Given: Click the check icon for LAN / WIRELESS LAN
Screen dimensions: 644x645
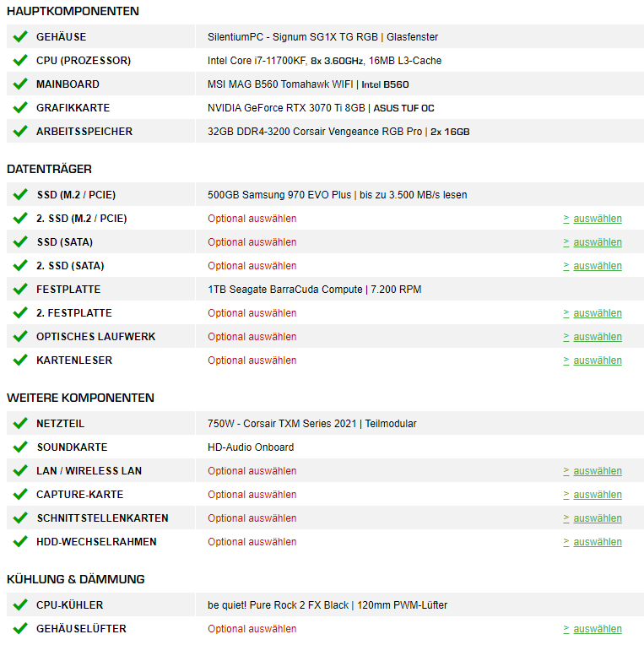Looking at the screenshot, I should pyautogui.click(x=20, y=470).
